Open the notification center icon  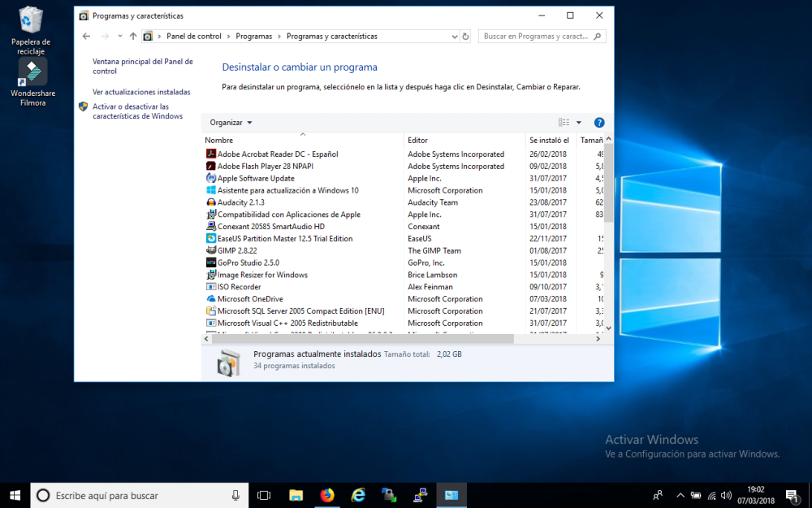(x=791, y=496)
